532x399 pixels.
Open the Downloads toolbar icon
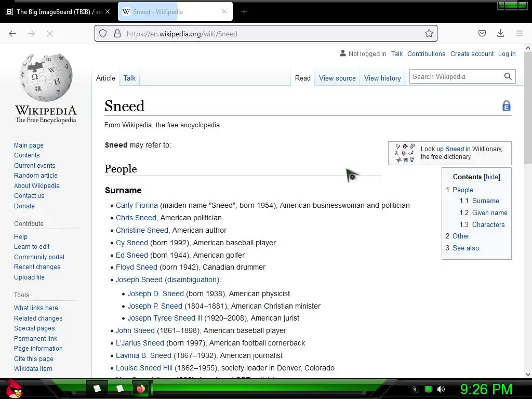(500, 33)
